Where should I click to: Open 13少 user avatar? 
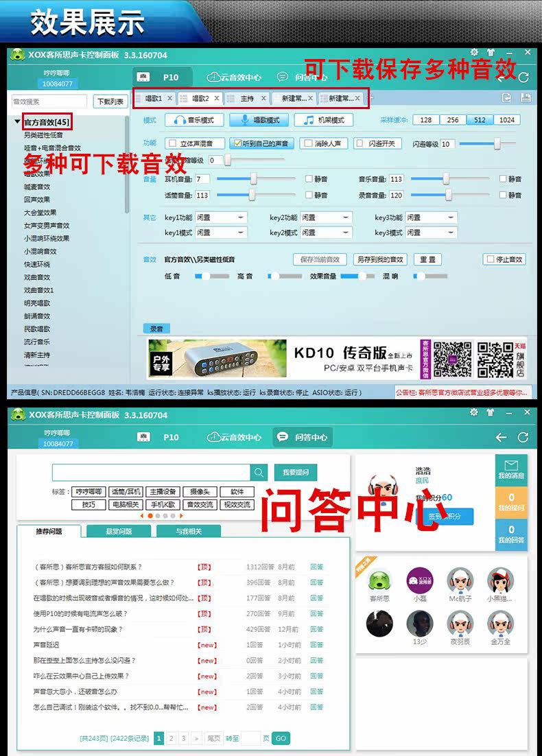tap(420, 623)
